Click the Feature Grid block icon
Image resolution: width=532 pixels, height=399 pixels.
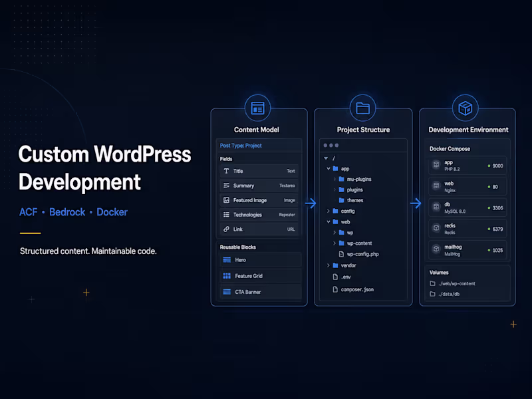(x=227, y=276)
